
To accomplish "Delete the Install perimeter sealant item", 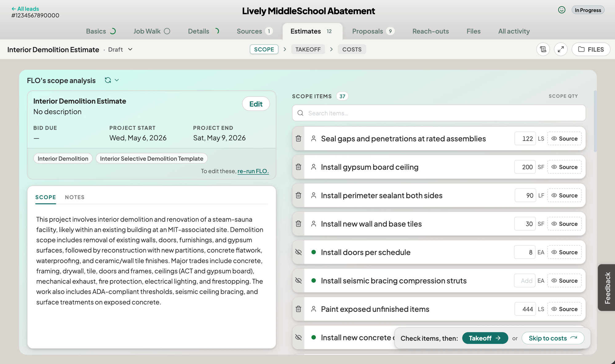I will coord(298,195).
